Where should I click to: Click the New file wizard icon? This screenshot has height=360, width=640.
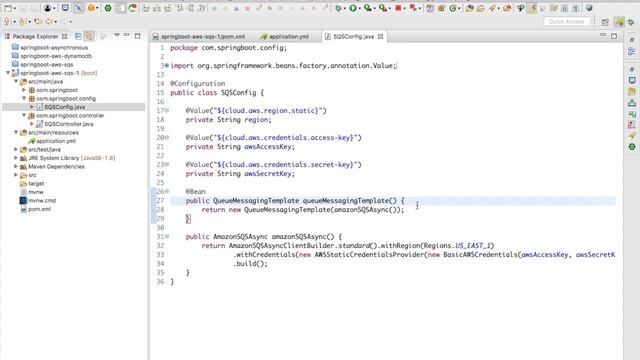tap(8, 8)
